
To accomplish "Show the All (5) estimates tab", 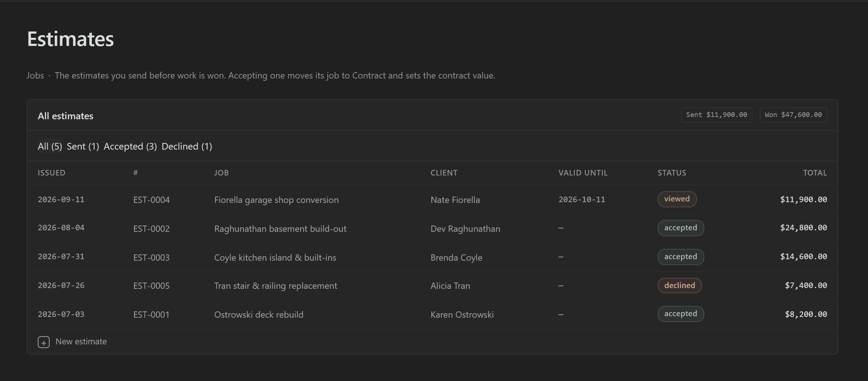I will pos(50,146).
